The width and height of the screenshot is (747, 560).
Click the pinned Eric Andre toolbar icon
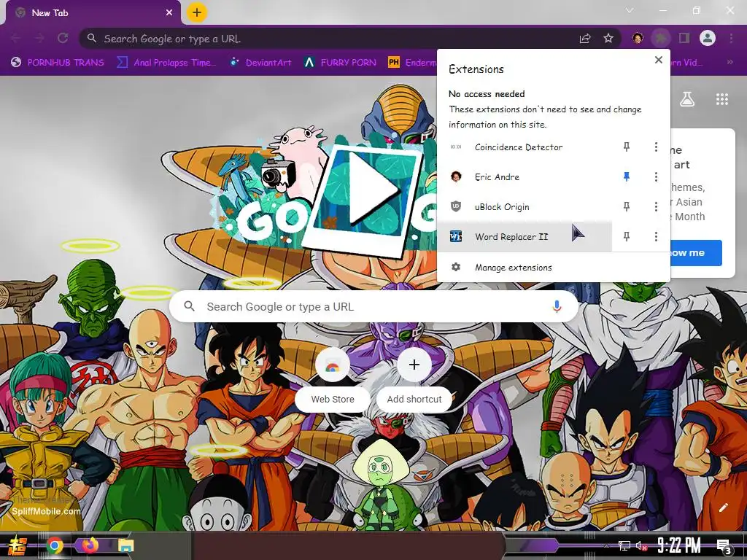638,38
